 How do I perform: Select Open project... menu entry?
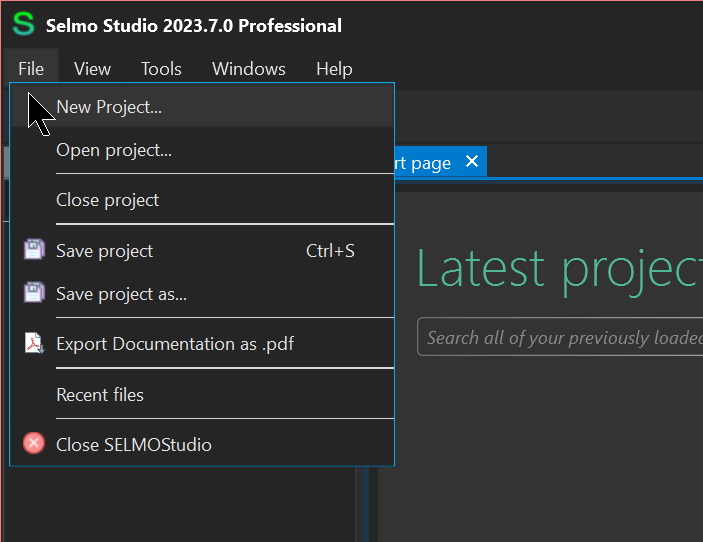(x=202, y=150)
